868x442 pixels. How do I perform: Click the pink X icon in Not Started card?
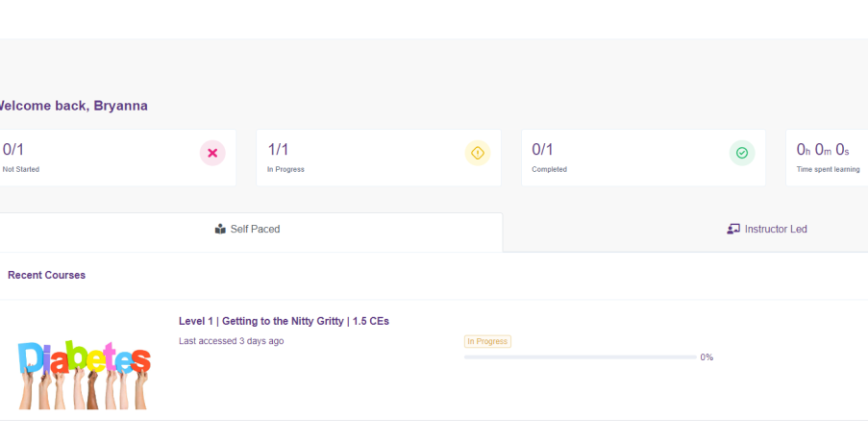(x=212, y=153)
